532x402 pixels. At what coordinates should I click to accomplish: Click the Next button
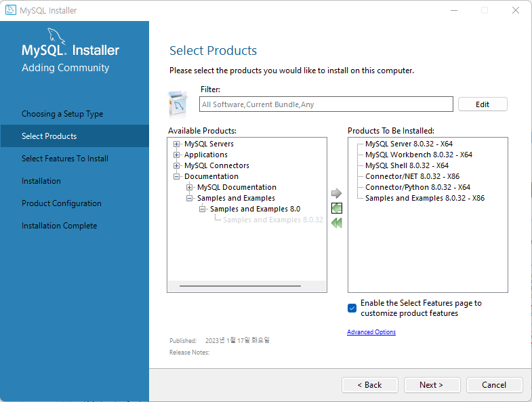coord(432,384)
